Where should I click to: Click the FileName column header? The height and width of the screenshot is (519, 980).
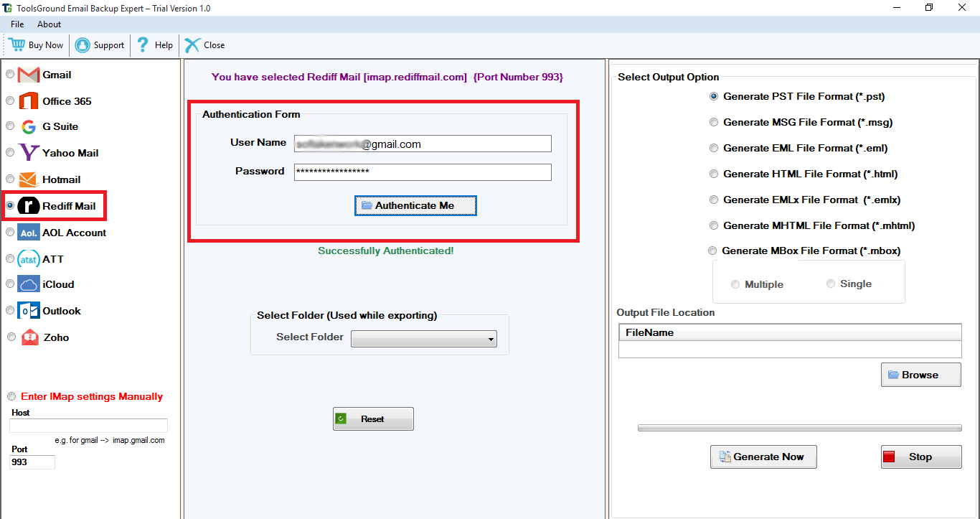coord(790,332)
